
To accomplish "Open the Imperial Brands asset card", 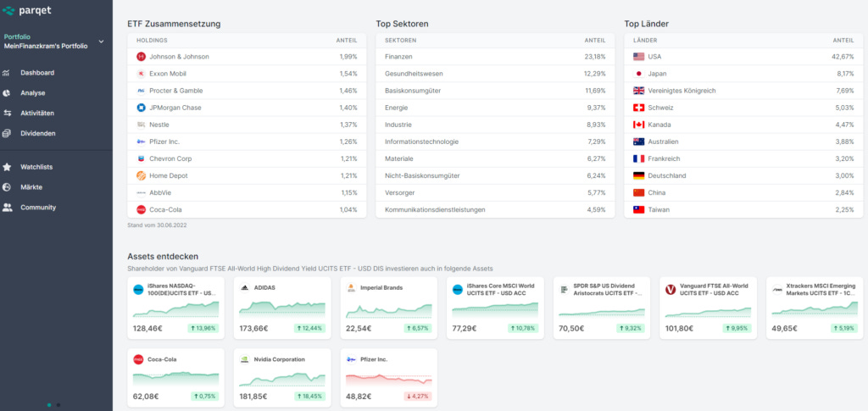I will (388, 308).
